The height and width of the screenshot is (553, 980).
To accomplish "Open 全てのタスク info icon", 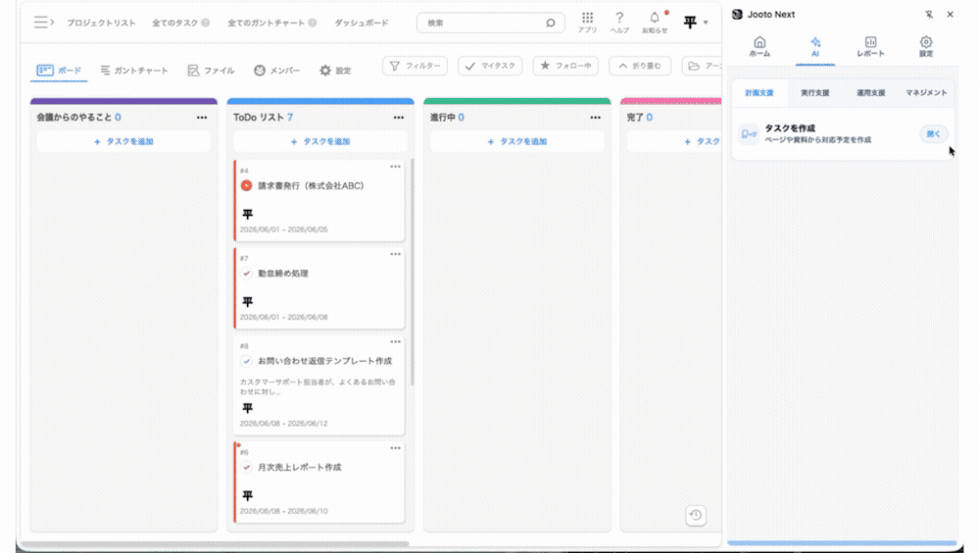I will (205, 23).
